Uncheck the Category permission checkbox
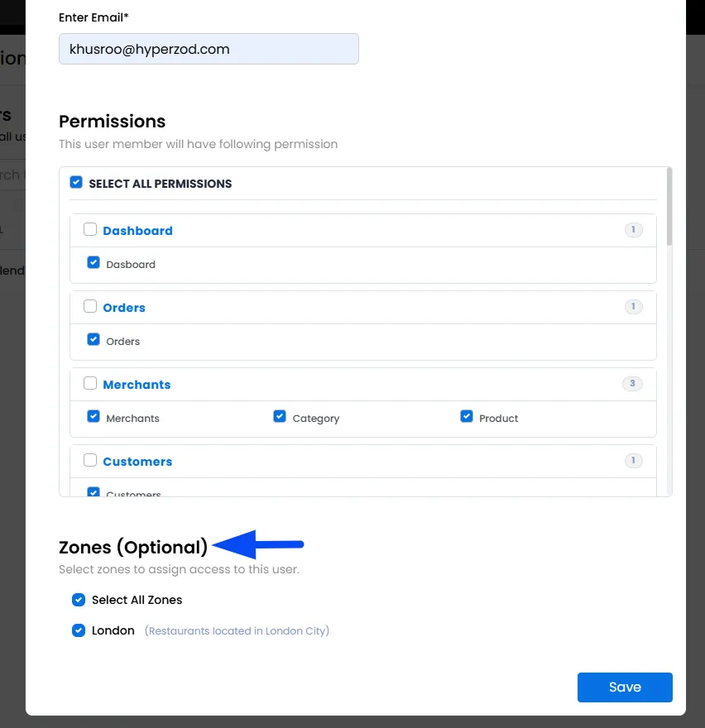705x728 pixels. (x=280, y=416)
